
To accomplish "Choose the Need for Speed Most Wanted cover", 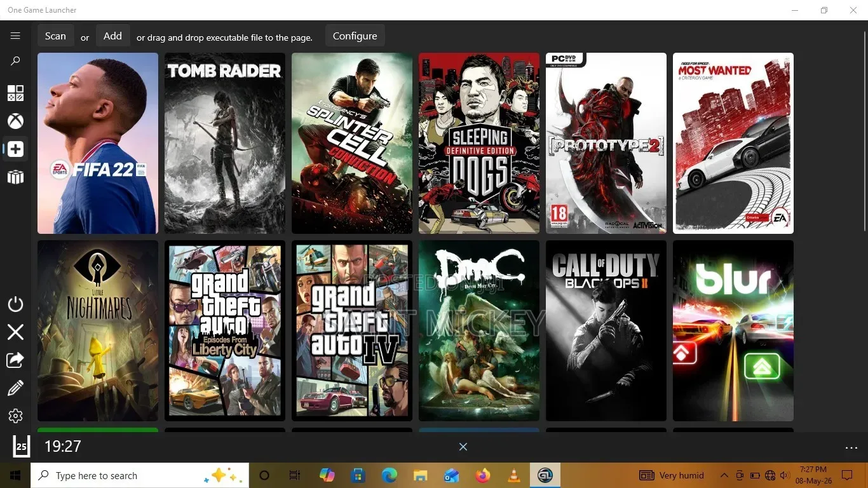I will pyautogui.click(x=733, y=143).
